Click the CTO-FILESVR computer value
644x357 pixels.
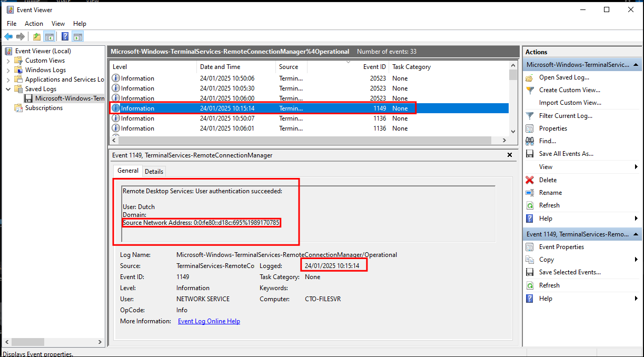coord(323,299)
